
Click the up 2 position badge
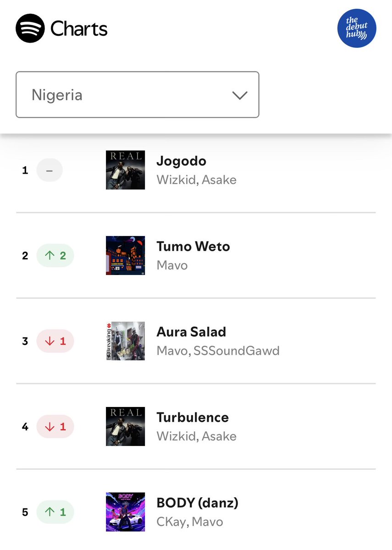point(55,255)
